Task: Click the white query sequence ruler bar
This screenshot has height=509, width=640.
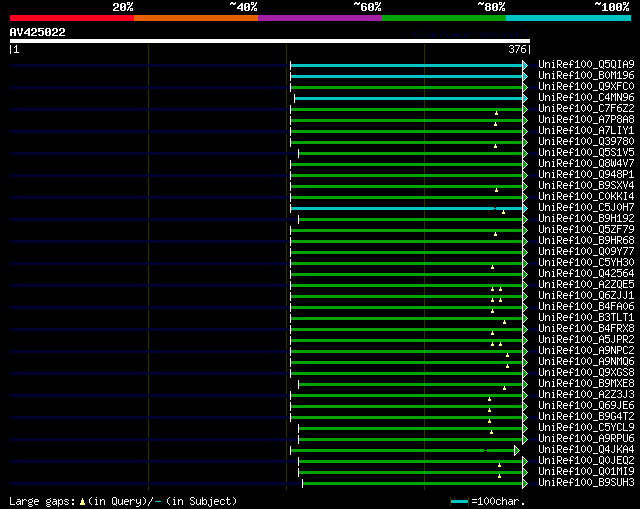Action: 270,41
